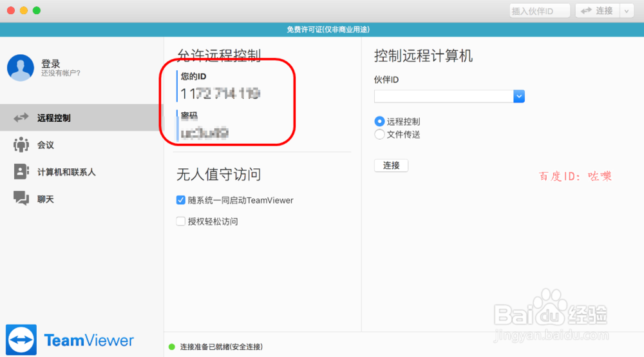Viewport: 644px width, 357px height.
Task: Click the 连接准备已就绪 status text
Action: 222,347
